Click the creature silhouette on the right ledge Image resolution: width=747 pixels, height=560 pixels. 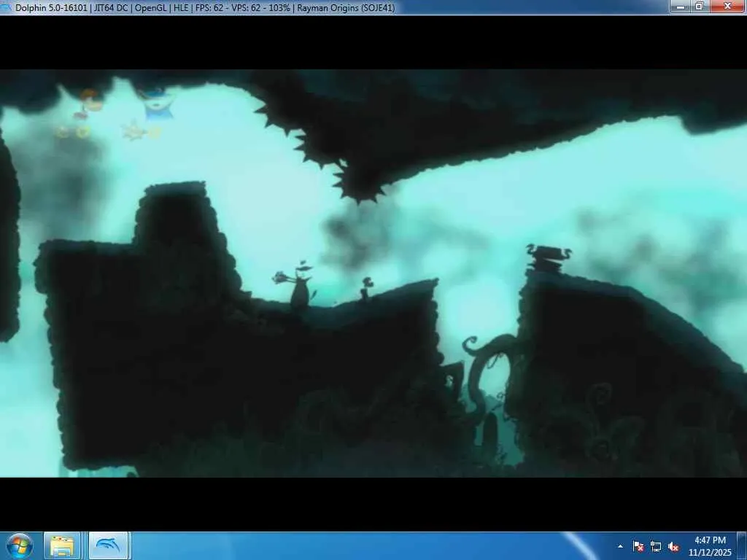(x=549, y=257)
